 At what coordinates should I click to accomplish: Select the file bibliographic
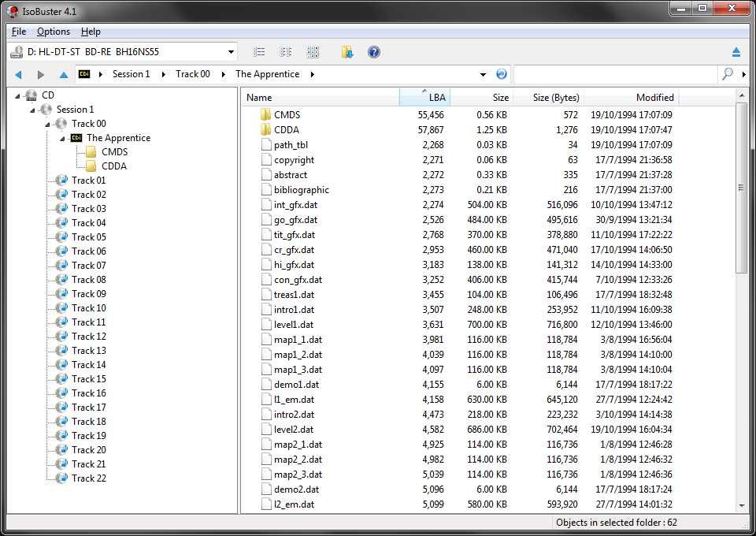click(302, 190)
